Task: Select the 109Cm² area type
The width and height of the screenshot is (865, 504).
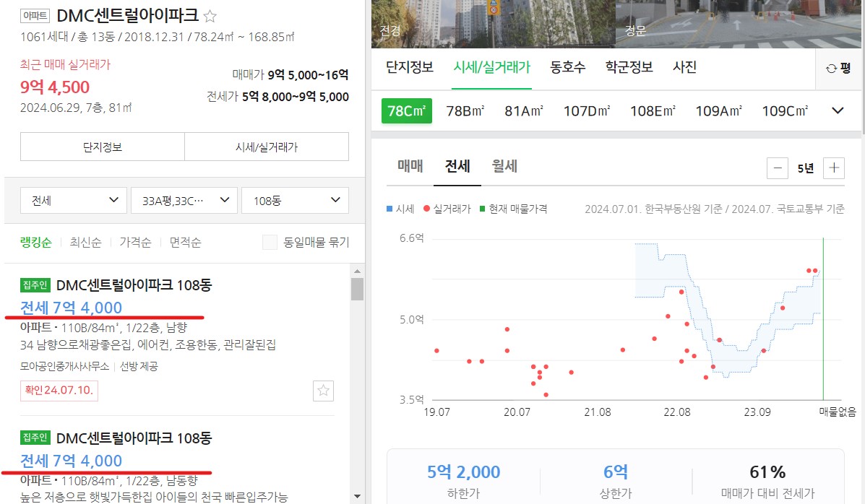Action: pyautogui.click(x=785, y=110)
